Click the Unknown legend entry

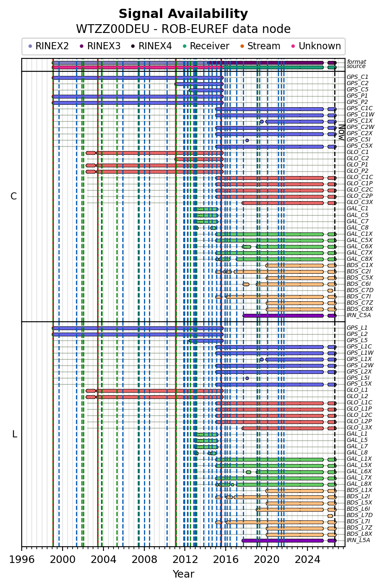point(316,46)
